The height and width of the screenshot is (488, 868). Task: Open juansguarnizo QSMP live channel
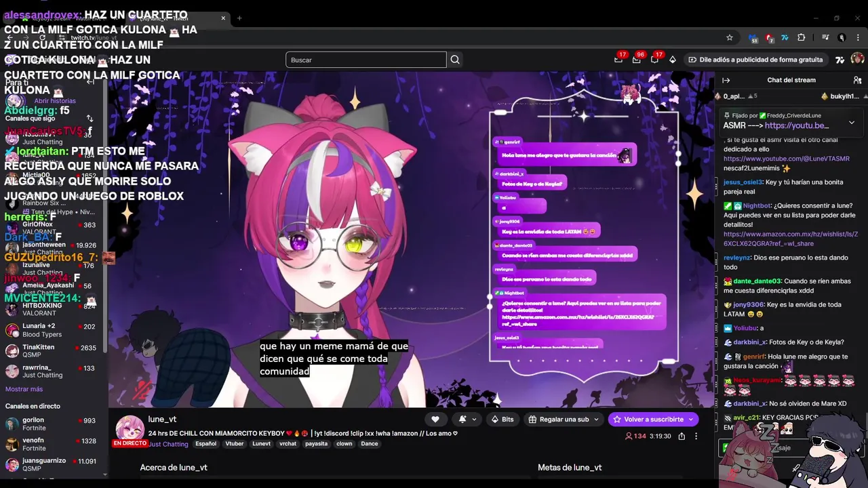[x=54, y=464]
